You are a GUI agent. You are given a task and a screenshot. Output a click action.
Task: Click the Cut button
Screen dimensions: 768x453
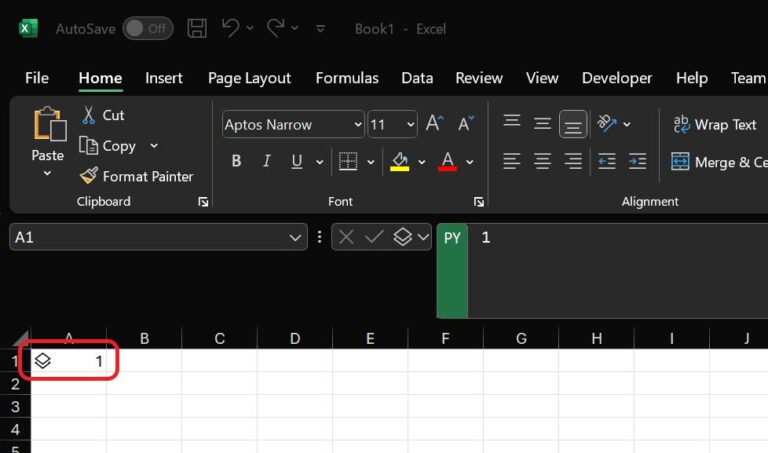[103, 115]
